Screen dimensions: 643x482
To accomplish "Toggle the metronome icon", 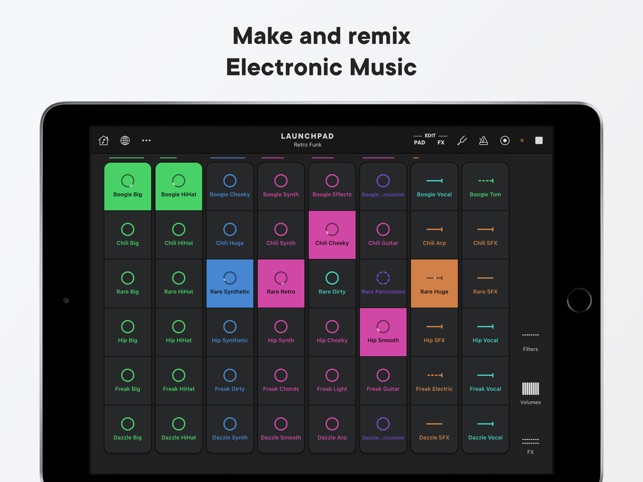I will 483,141.
